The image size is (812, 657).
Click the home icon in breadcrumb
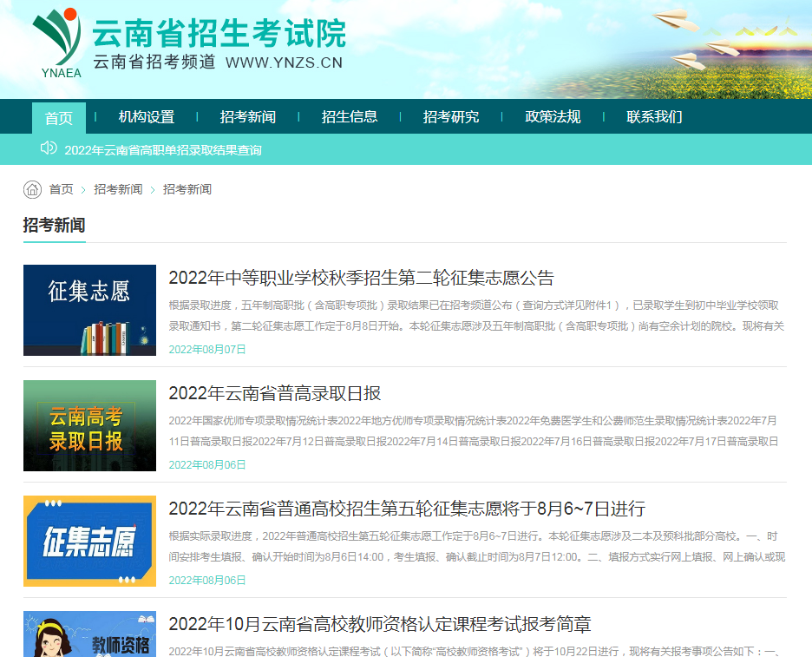[x=32, y=189]
